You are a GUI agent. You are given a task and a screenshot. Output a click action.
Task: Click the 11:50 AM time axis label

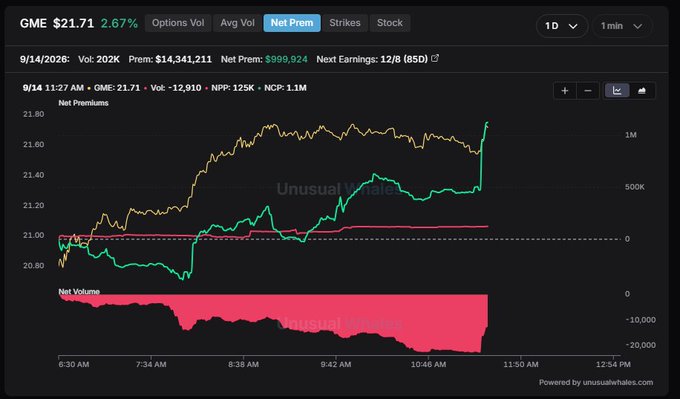pos(520,364)
